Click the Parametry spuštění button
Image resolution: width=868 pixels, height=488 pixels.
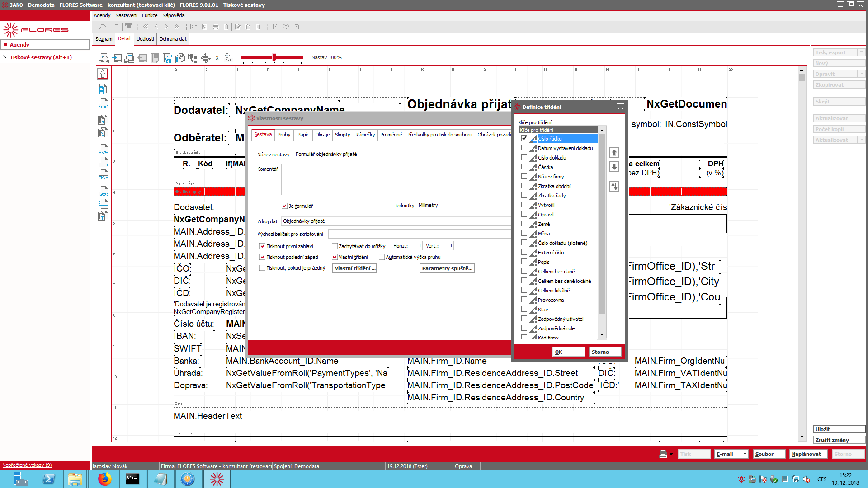point(447,268)
